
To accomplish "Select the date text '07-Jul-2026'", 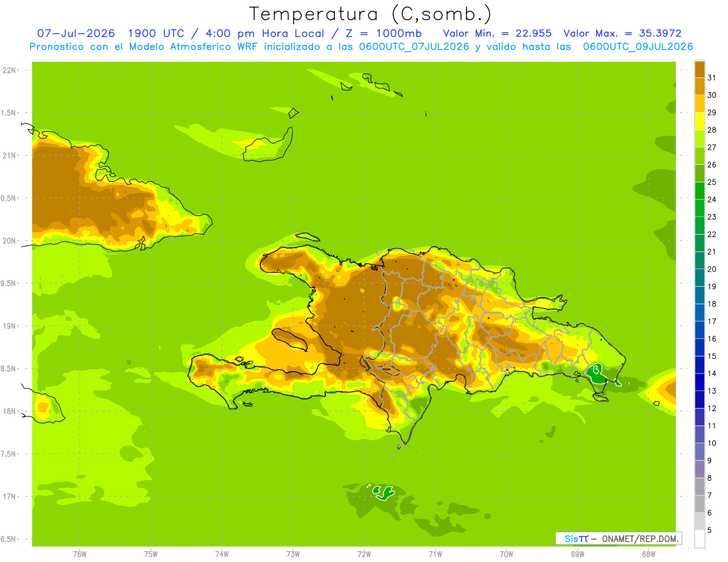I will click(x=76, y=33).
